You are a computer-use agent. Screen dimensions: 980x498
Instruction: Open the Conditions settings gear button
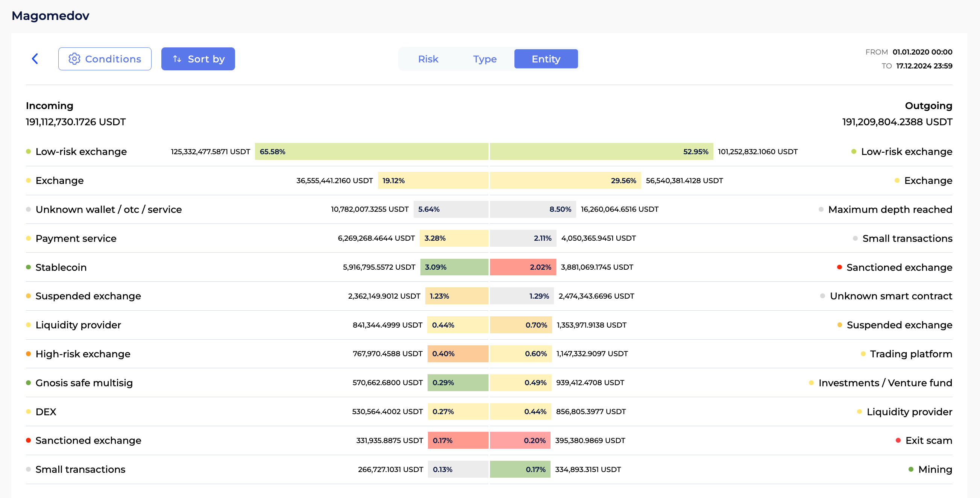point(74,59)
